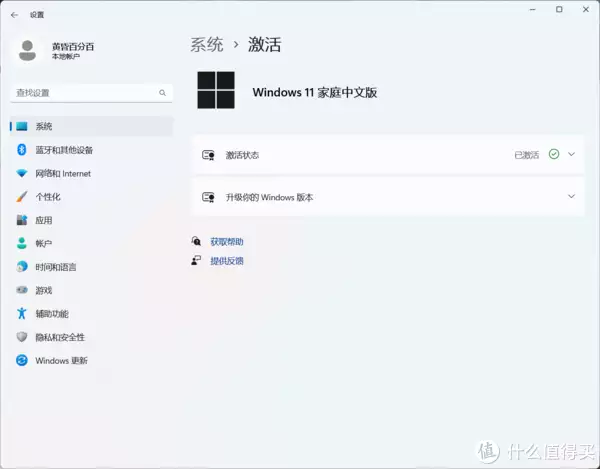This screenshot has height=469, width=600.
Task: Click the 提供反馈 feedback icon
Action: [x=196, y=261]
